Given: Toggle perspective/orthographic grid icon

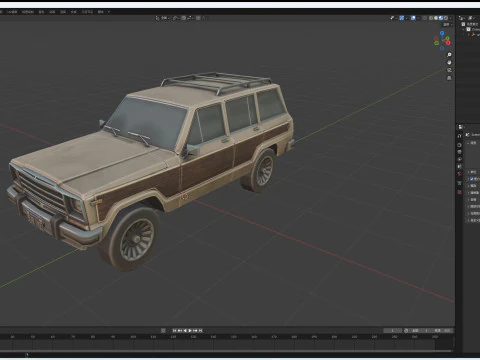Looking at the screenshot, I should tap(449, 78).
